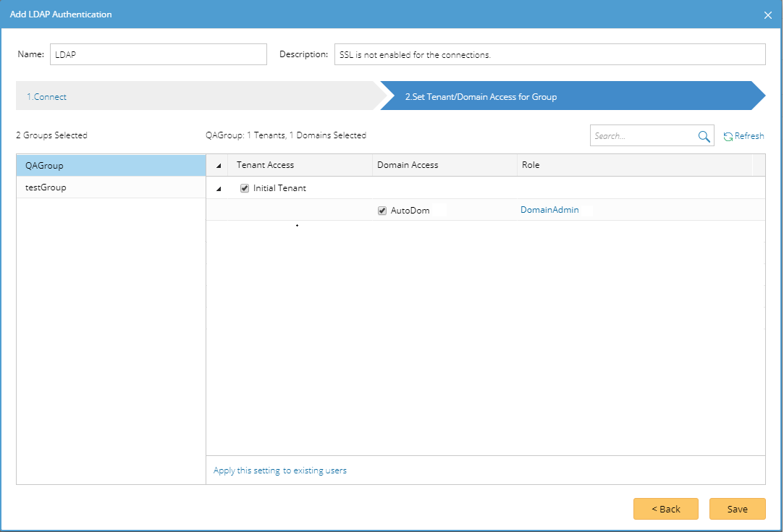
Task: Click the Tenant Access column header
Action: (x=265, y=165)
